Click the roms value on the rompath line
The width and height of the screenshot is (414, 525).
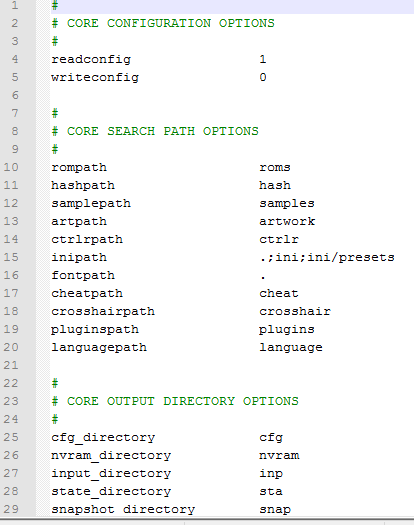coord(275,167)
